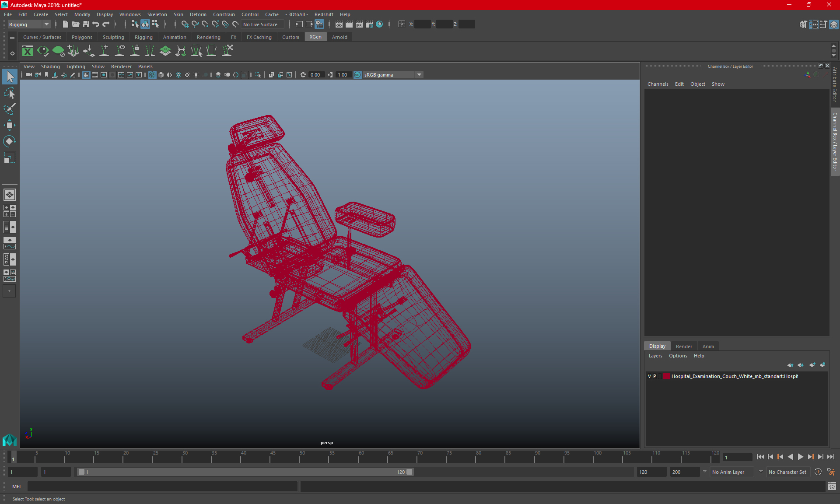Save the current scene

click(x=86, y=24)
